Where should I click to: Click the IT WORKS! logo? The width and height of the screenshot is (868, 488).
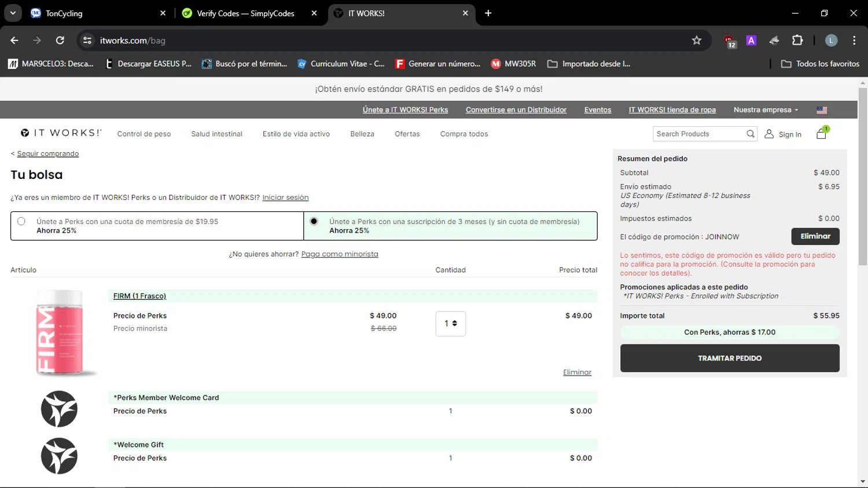click(61, 133)
